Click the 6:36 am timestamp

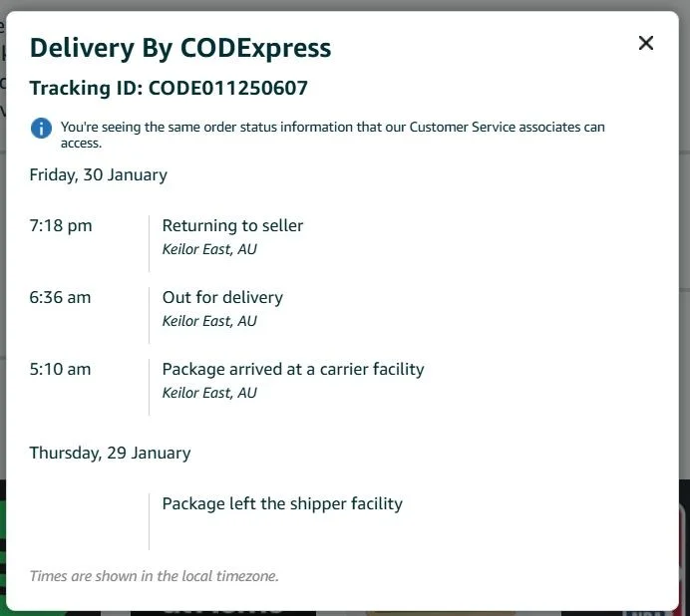click(60, 297)
